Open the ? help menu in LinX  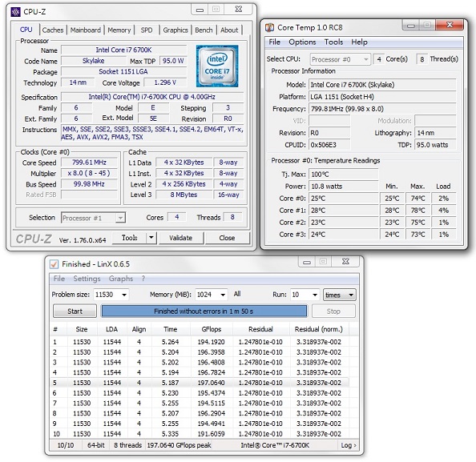point(143,279)
